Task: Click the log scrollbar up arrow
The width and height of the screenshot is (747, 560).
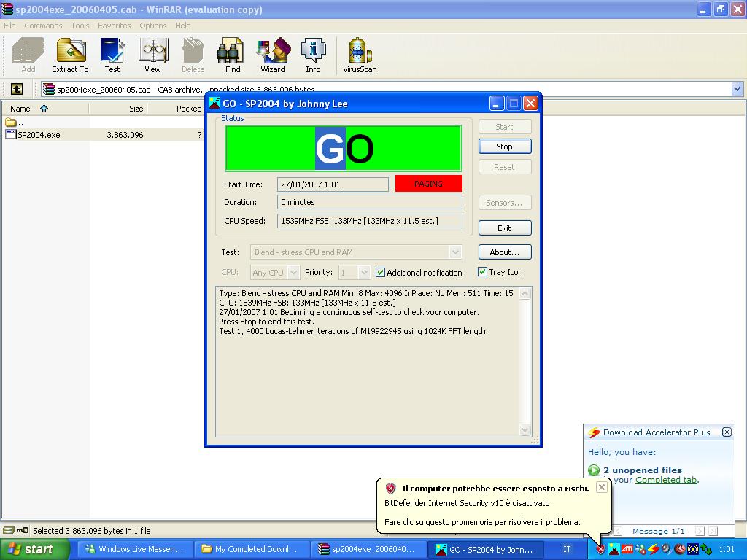Action: [525, 293]
